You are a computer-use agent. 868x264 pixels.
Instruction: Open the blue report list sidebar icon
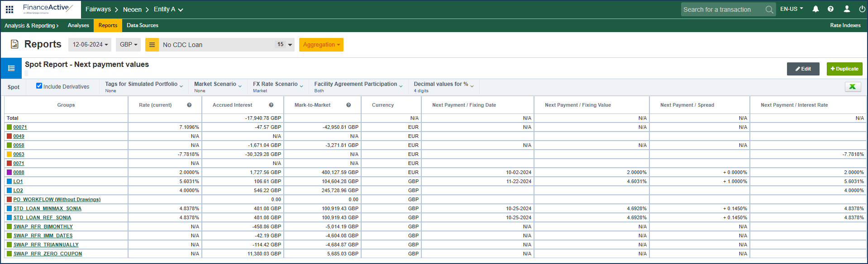[x=11, y=68]
